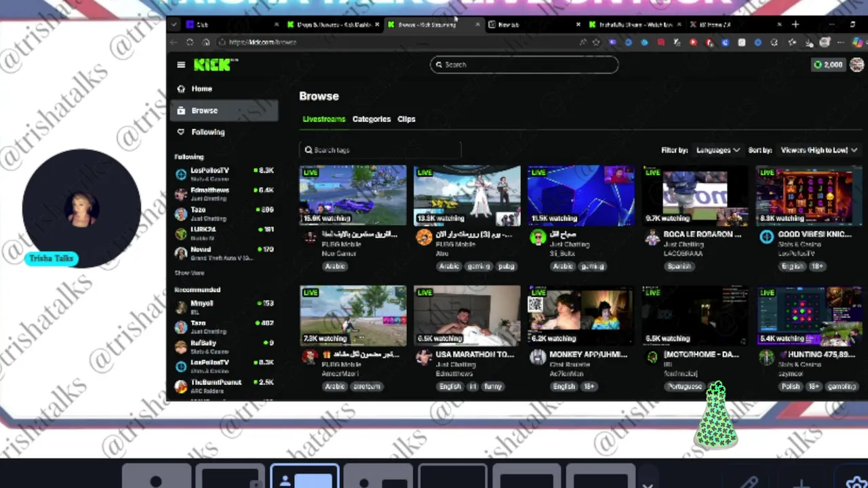868x488 pixels.
Task: Open the Kick hamburger menu icon
Action: click(181, 64)
